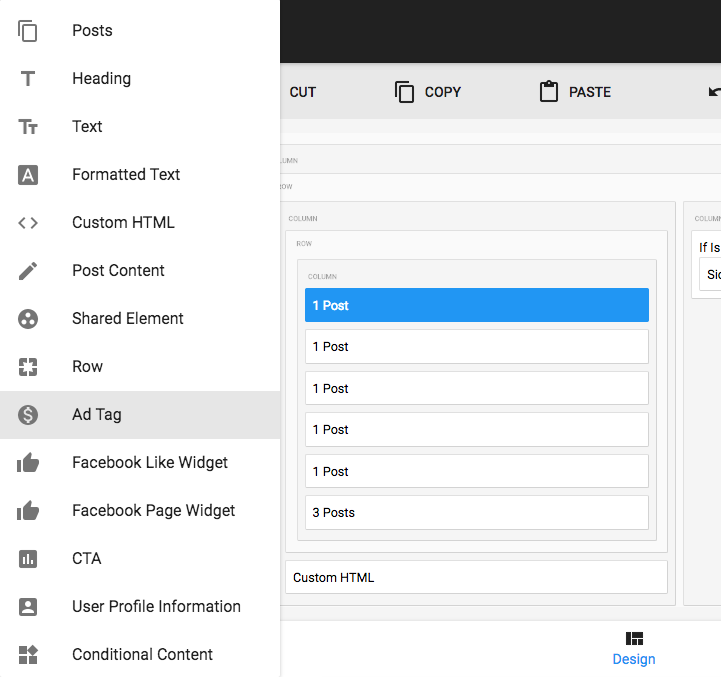Click the User Profile Information icon
721x677 pixels.
28,607
